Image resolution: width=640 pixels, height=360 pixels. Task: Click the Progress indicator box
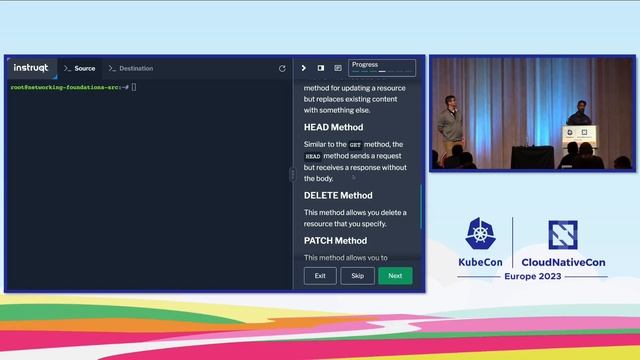point(382,68)
